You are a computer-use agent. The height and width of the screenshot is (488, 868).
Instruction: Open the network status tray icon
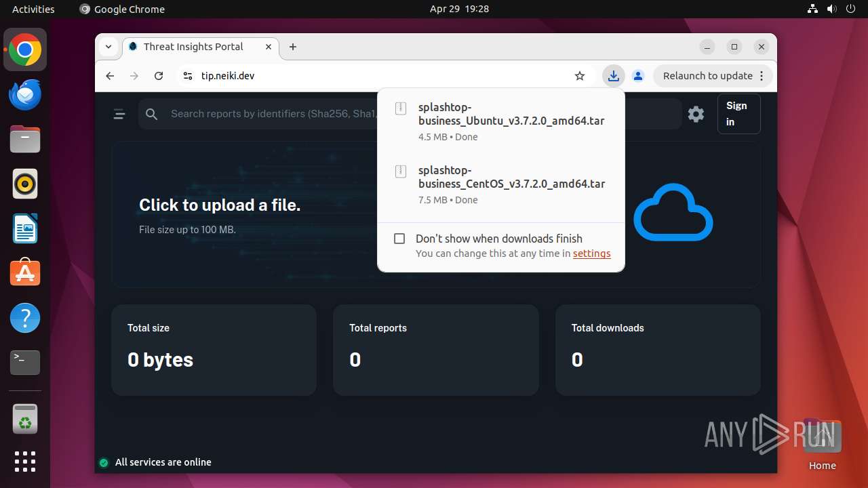click(813, 9)
